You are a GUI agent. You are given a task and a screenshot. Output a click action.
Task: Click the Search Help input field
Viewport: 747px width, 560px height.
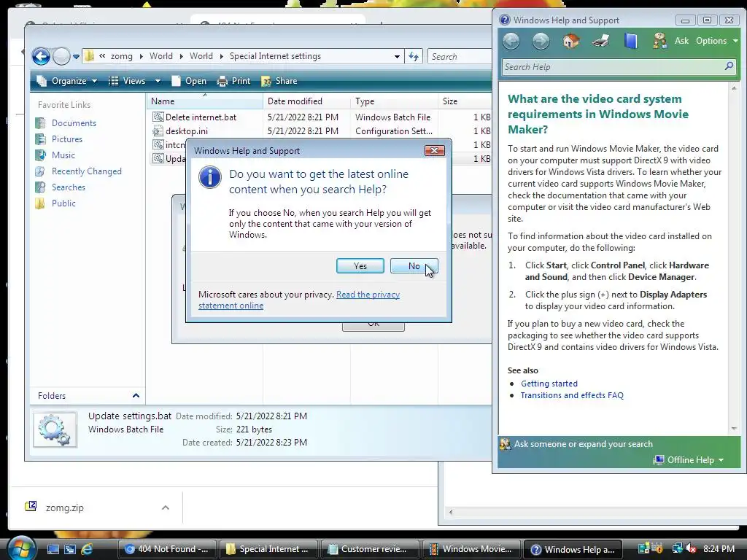tap(612, 67)
